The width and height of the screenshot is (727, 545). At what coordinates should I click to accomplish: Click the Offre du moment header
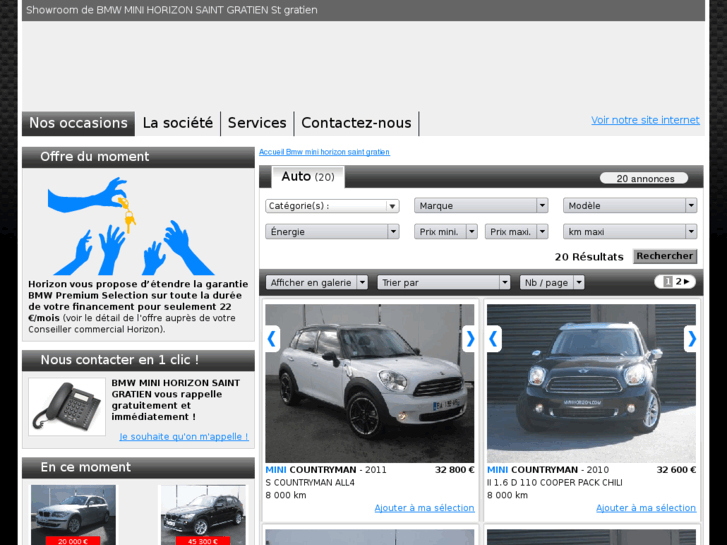(x=138, y=157)
